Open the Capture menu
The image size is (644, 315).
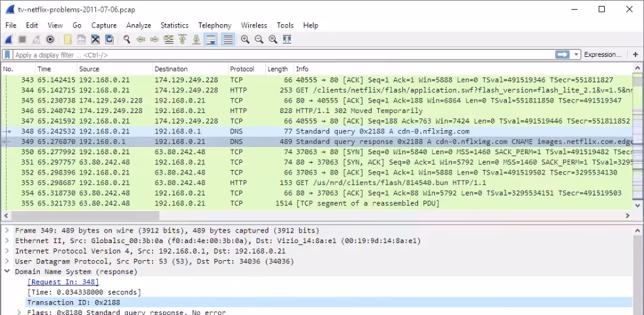[x=104, y=25]
